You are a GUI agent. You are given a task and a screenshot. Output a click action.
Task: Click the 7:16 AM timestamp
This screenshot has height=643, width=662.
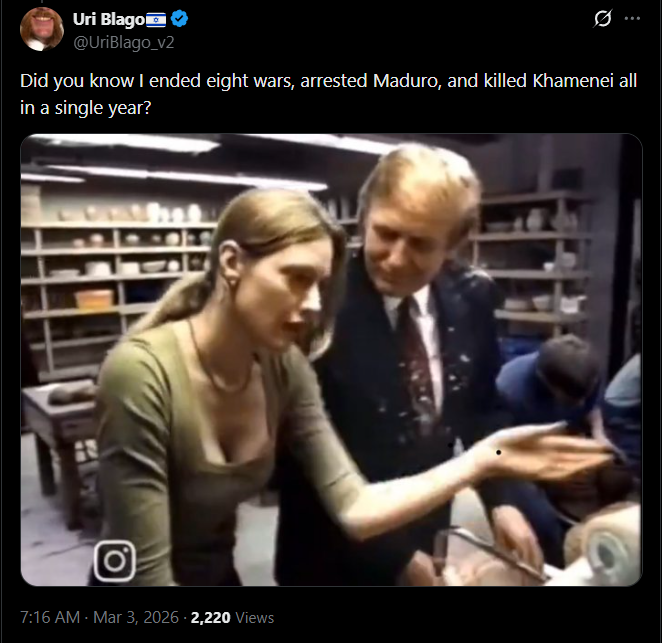pyautogui.click(x=50, y=617)
